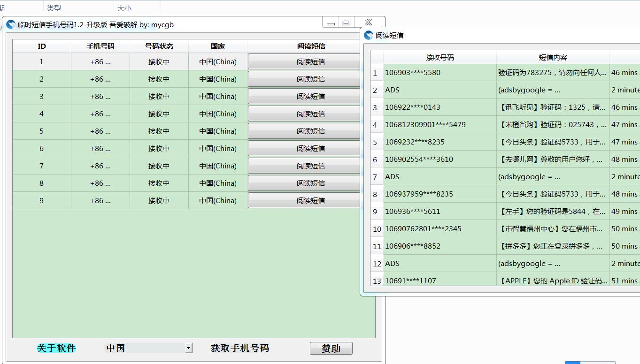Click the 【左手】 message content

553,212
